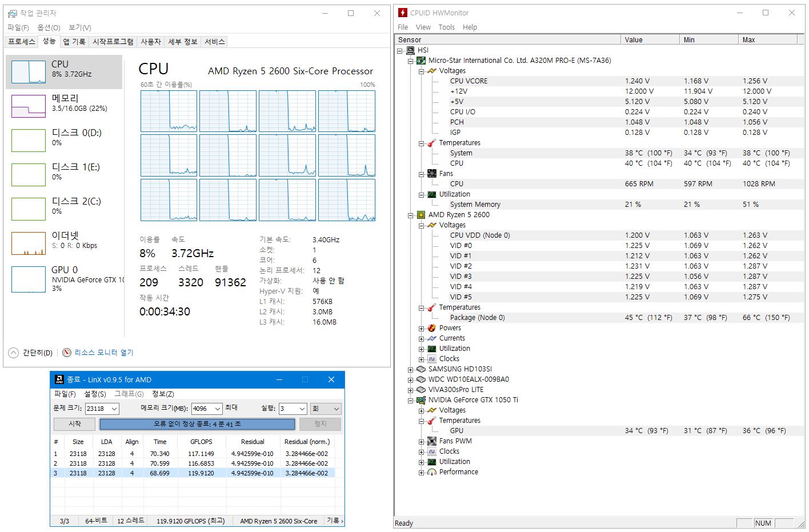Click the Value column header in HWMonitor
The width and height of the screenshot is (809, 532).
(x=650, y=39)
